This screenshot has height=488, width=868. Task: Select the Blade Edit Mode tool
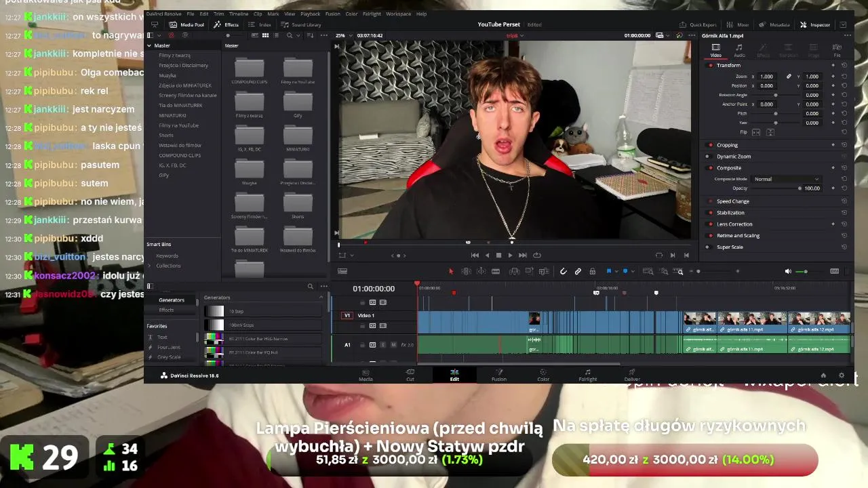point(496,271)
